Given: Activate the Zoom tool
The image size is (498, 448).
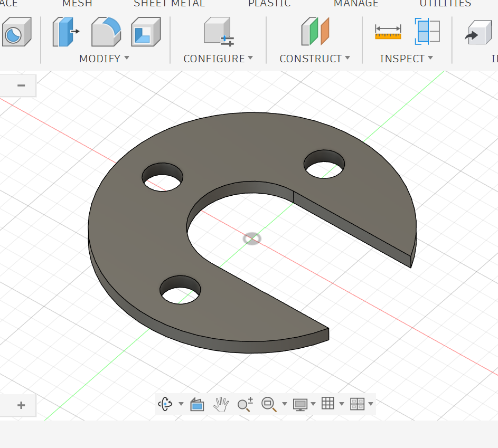Looking at the screenshot, I should pyautogui.click(x=245, y=404).
